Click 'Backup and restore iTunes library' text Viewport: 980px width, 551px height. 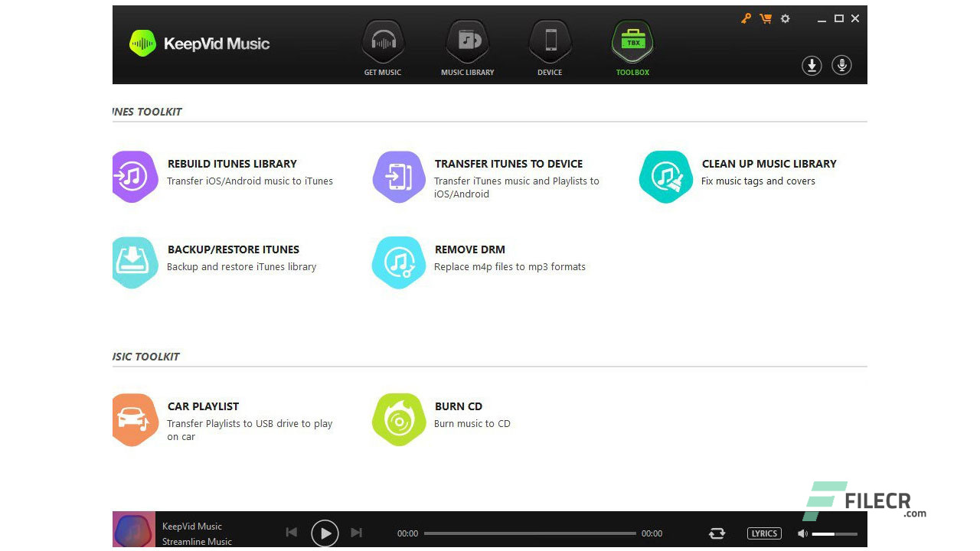[242, 267]
